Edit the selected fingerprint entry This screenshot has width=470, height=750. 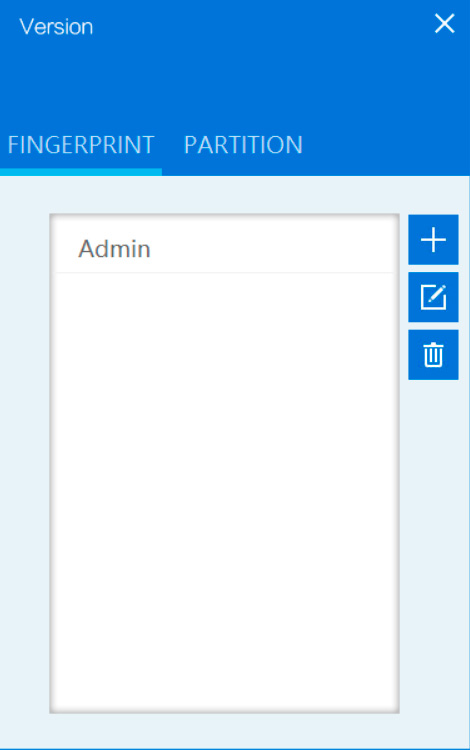point(433,297)
